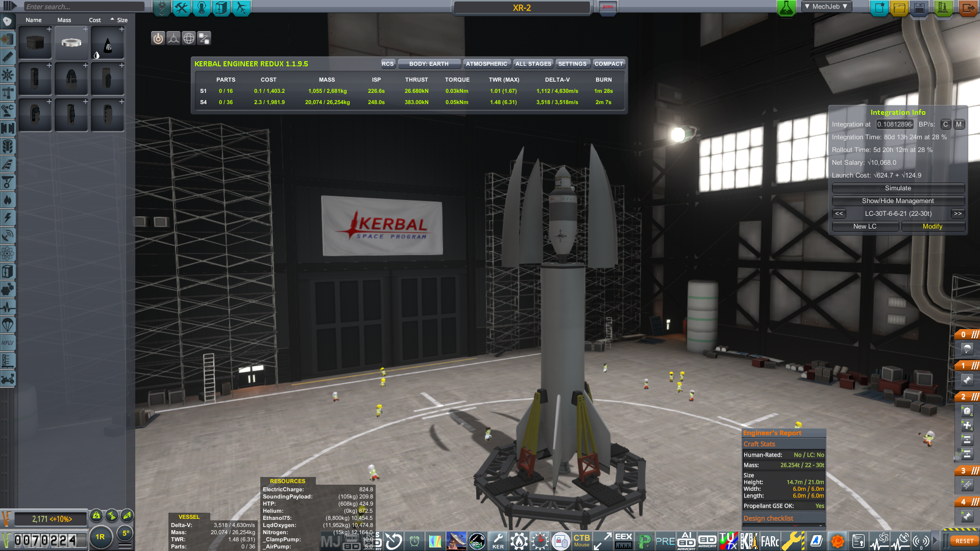Switch to next launch complex arrow

click(958, 214)
